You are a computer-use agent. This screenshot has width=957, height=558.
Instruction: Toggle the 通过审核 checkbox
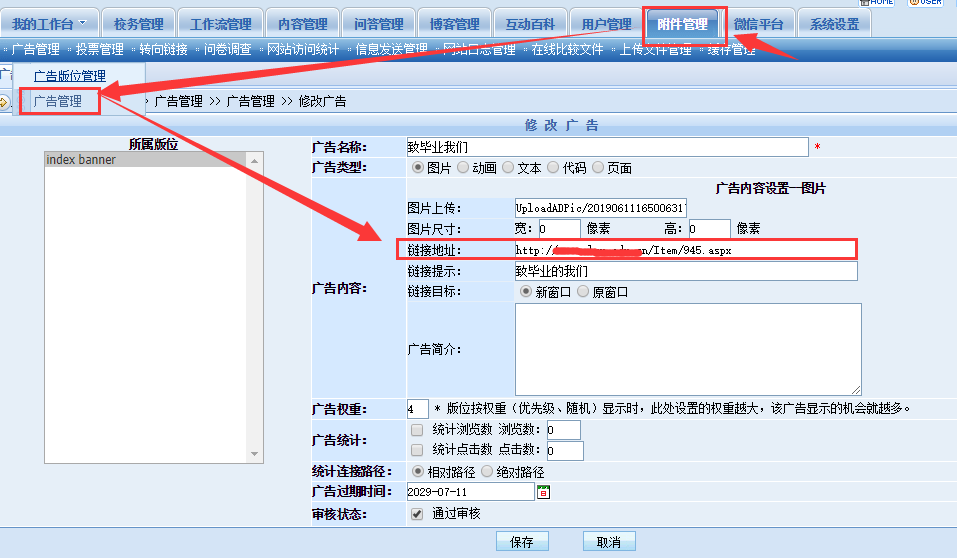(417, 514)
